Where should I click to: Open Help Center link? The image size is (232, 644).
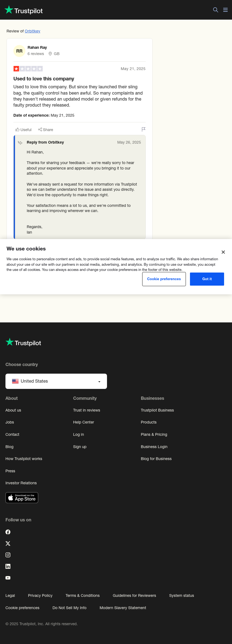[x=84, y=422]
